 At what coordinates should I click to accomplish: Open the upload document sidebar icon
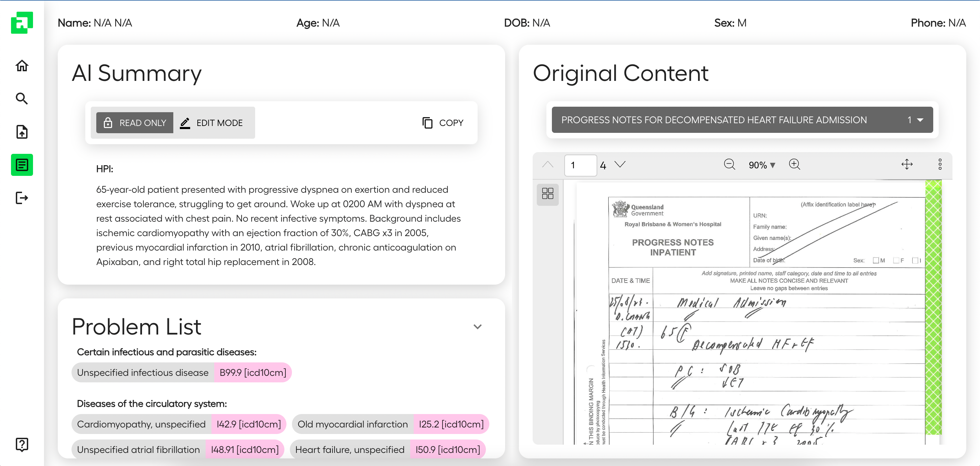(x=22, y=132)
